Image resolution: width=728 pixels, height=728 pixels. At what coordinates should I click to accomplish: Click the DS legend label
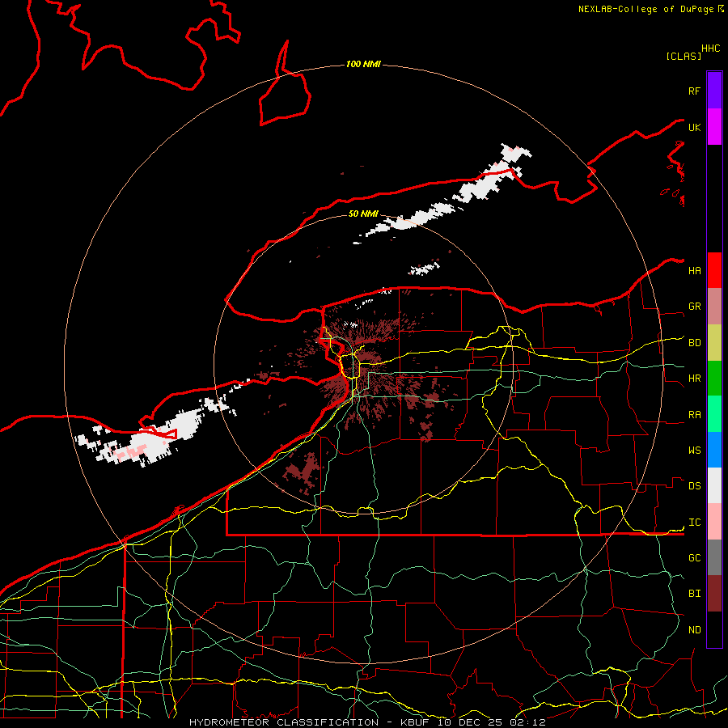click(x=694, y=486)
